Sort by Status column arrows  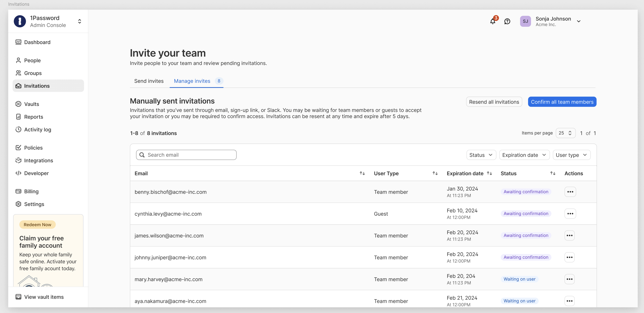pos(553,173)
